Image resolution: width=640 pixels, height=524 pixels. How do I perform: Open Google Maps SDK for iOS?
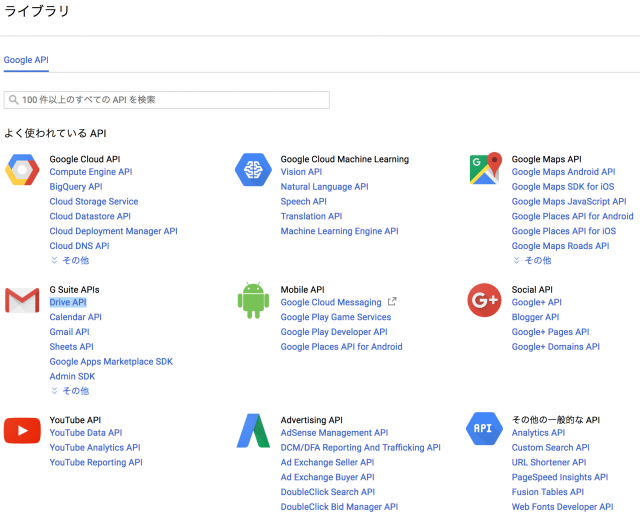[x=563, y=187]
